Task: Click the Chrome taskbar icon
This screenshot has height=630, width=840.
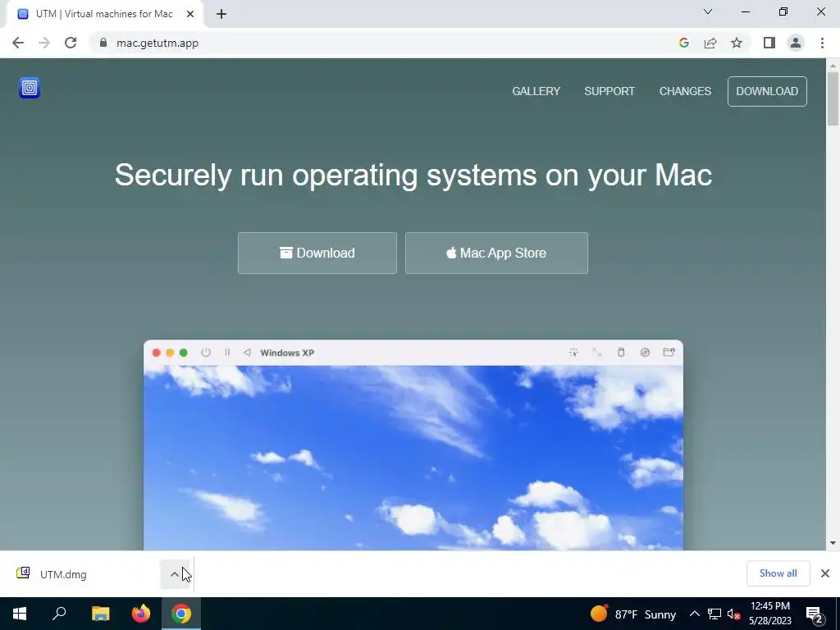Action: 181,614
